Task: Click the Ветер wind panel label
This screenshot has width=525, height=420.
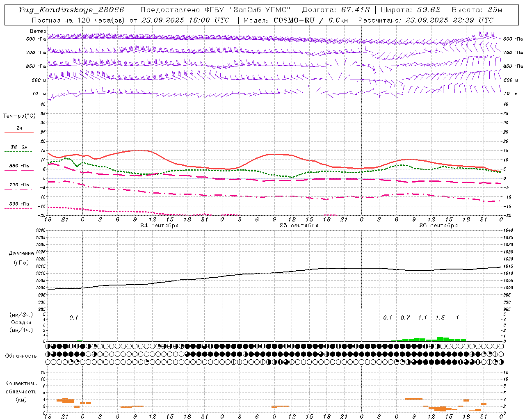Action: click(x=38, y=31)
